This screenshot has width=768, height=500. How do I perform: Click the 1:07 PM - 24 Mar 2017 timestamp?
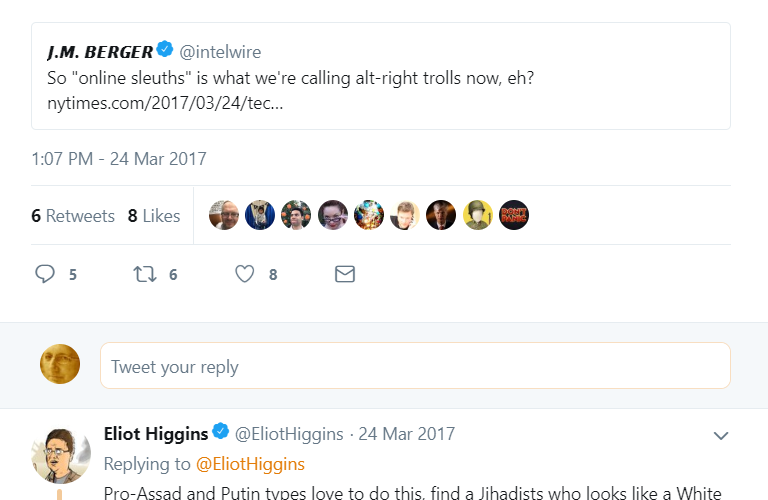coord(119,159)
